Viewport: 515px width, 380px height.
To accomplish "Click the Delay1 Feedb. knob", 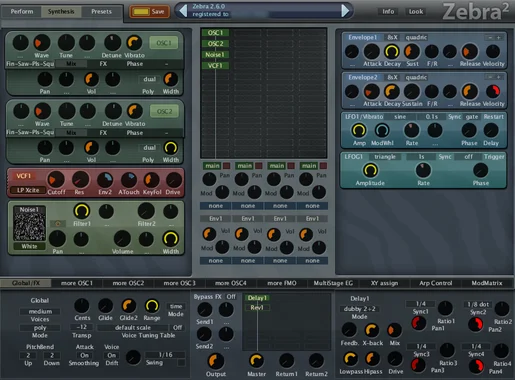I will click(x=349, y=330).
